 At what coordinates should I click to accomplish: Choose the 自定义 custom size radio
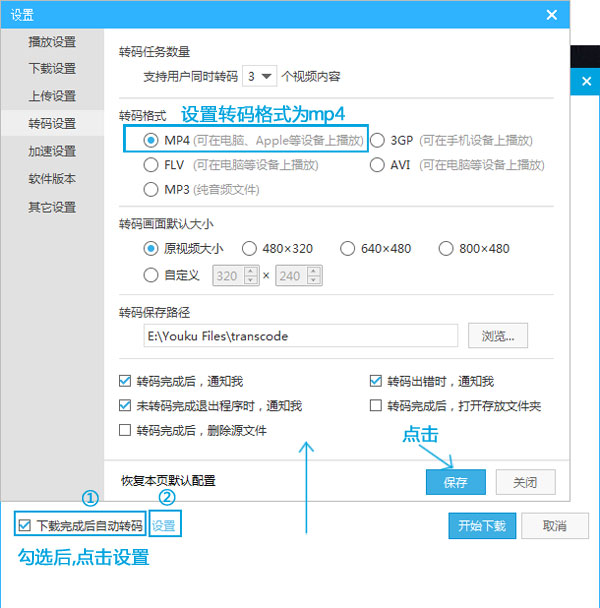tap(151, 275)
